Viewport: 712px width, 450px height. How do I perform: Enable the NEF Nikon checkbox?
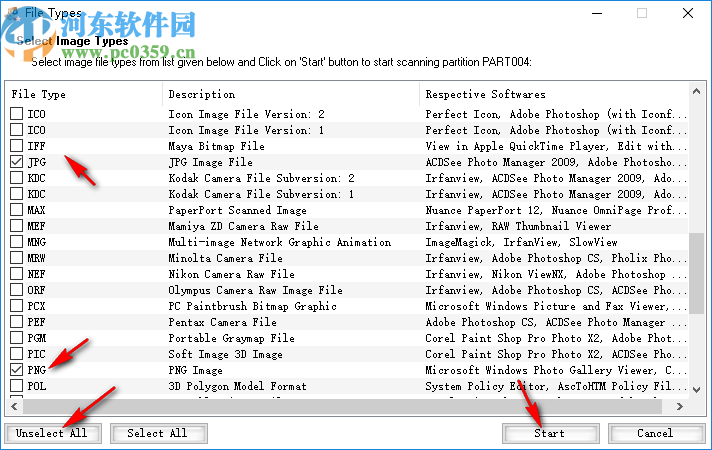pos(16,274)
